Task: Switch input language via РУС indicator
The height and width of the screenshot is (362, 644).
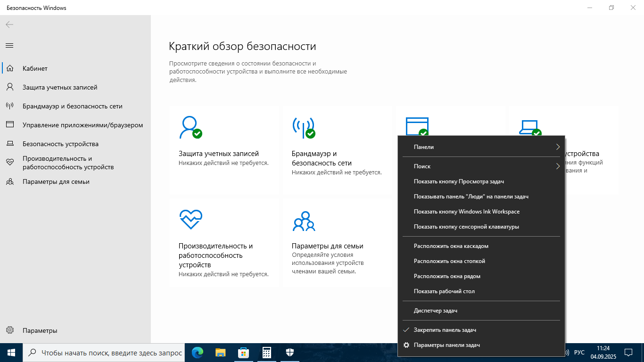Action: (579, 353)
